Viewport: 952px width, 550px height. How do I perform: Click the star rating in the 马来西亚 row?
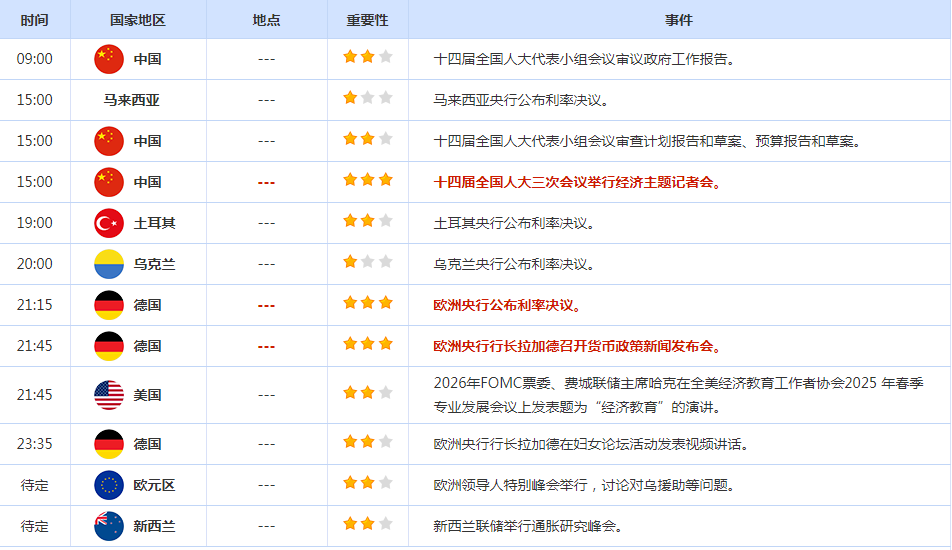click(x=367, y=99)
